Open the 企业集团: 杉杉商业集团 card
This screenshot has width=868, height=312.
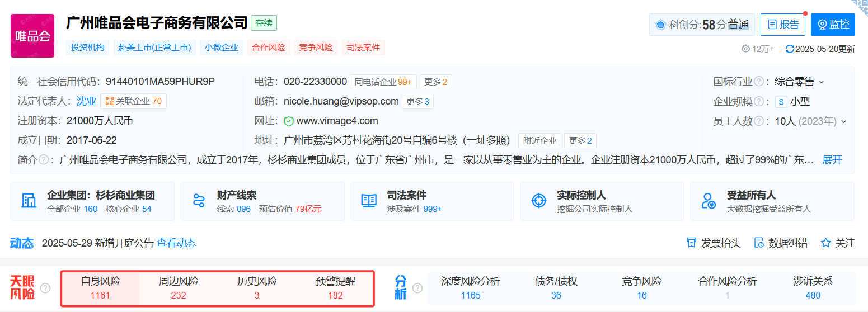[92, 201]
